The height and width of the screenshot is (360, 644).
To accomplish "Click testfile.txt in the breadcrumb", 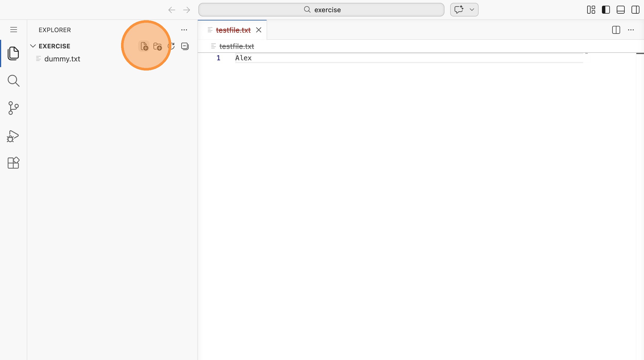I will pos(236,46).
